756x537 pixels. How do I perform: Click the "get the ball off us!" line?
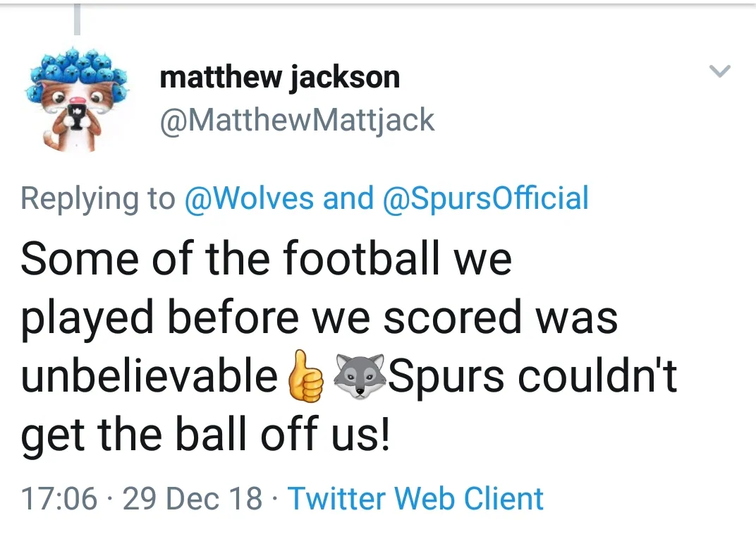(x=205, y=437)
